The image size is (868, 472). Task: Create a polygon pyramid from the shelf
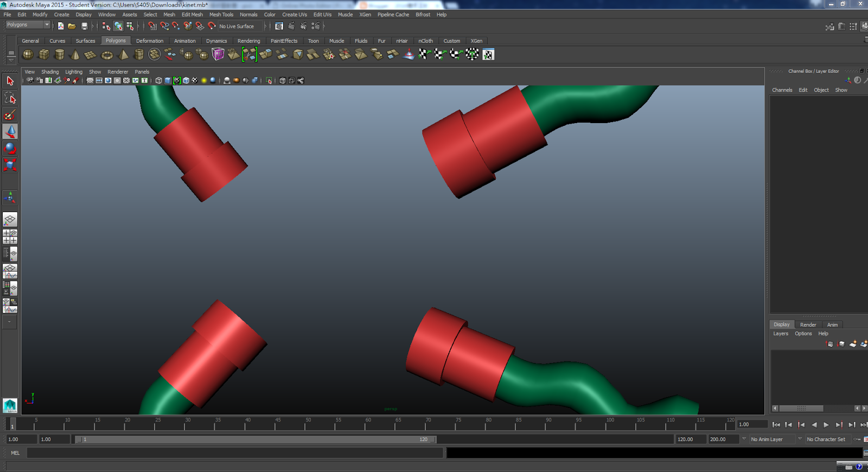[123, 54]
